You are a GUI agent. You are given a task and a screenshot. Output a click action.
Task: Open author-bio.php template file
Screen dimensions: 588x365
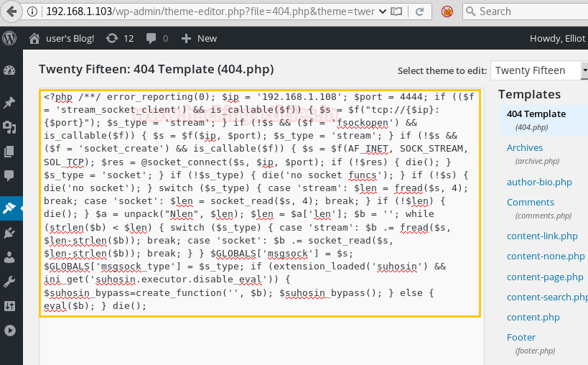[x=539, y=182]
